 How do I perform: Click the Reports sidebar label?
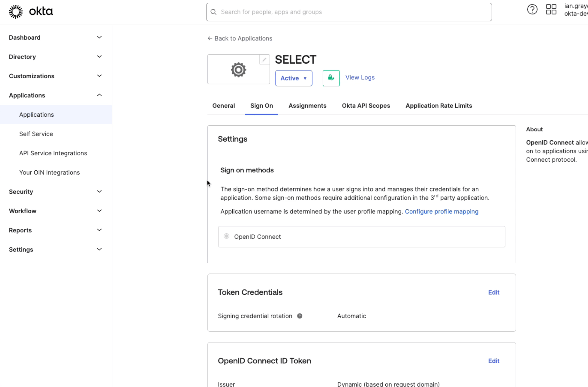click(x=20, y=230)
